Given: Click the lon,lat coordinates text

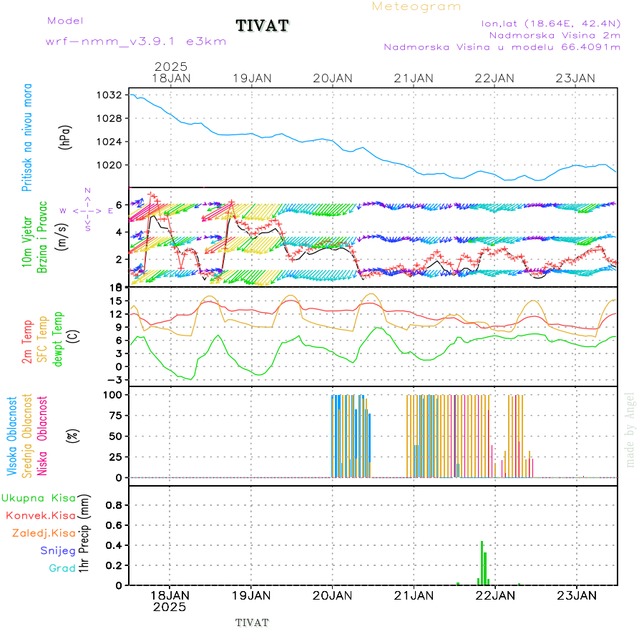Looking at the screenshot, I should pos(551,22).
